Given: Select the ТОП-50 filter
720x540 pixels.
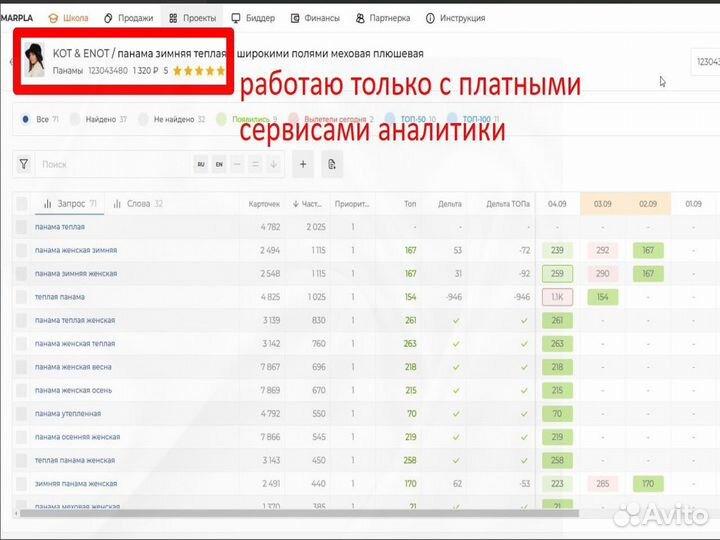Looking at the screenshot, I should (x=410, y=119).
